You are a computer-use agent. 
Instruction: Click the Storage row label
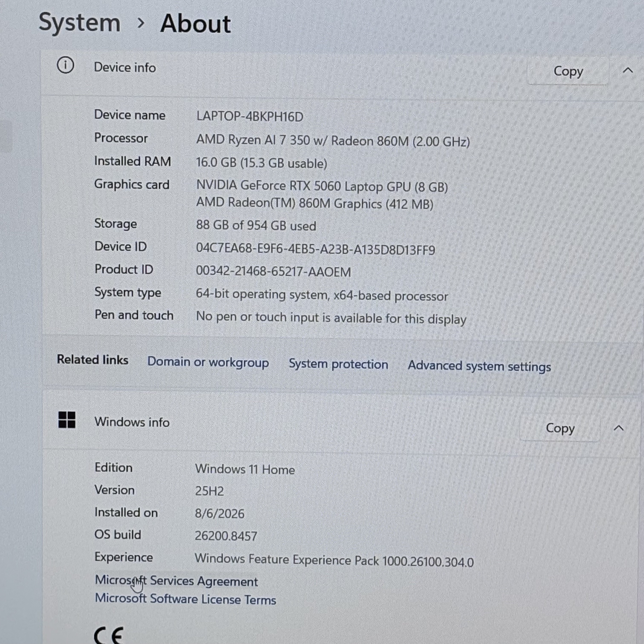[x=115, y=224]
